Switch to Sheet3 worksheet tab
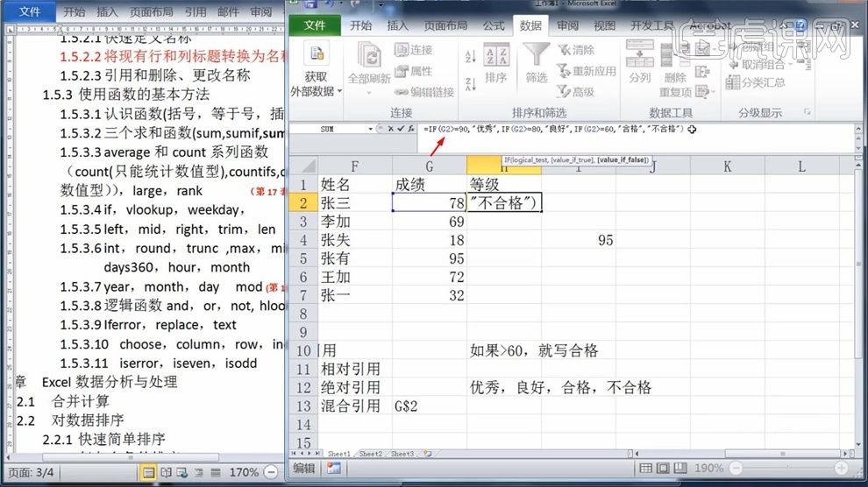Viewport: 868px width, 487px height. click(x=402, y=454)
